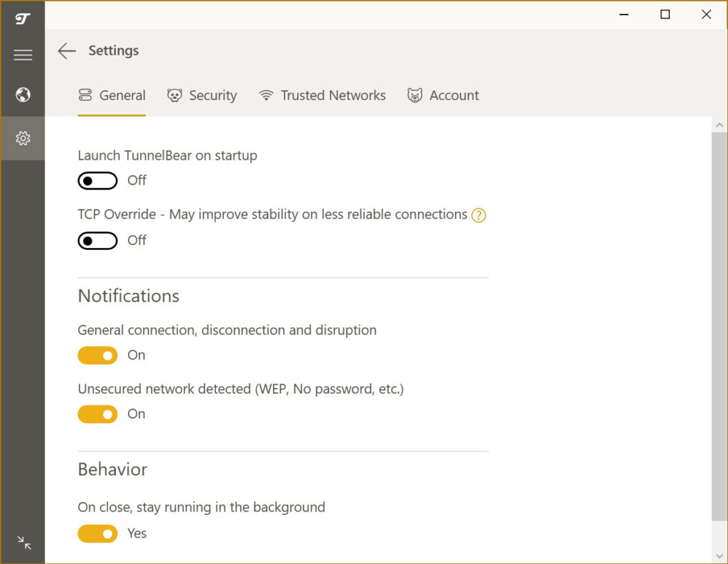Switch to the Security tab
728x564 pixels.
[202, 96]
